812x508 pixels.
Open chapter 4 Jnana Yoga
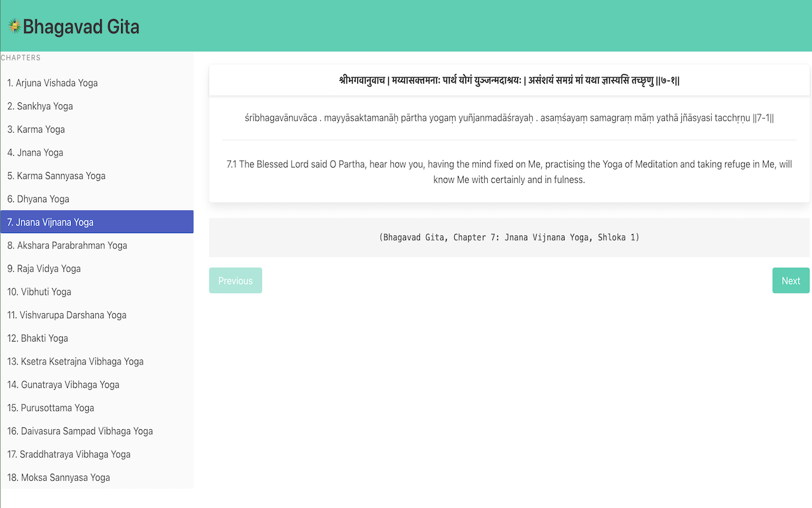pos(97,152)
